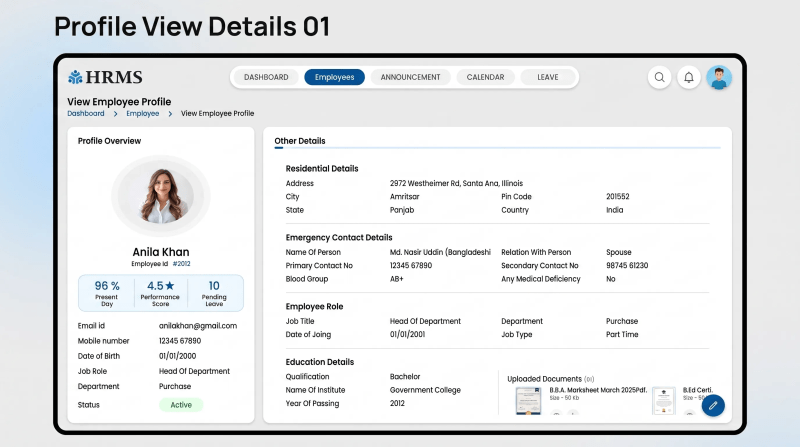Image resolution: width=800 pixels, height=447 pixels.
Task: Click Anila Khan's profile photo
Action: pos(161,196)
